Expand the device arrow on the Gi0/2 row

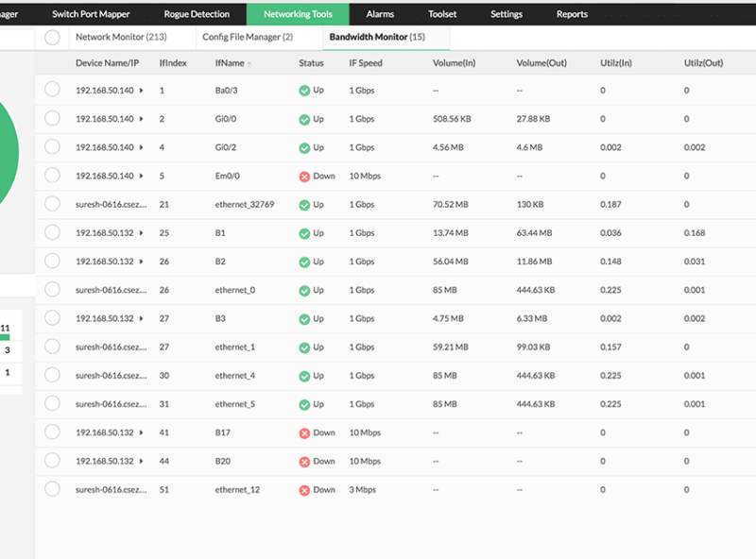[x=142, y=148]
